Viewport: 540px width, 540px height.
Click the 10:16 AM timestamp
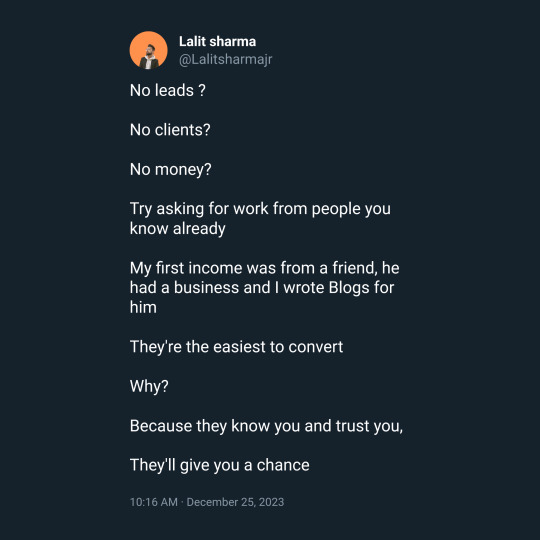pos(154,502)
